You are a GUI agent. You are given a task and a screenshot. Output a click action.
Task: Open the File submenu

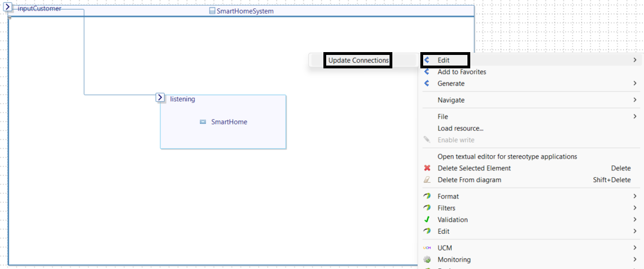tap(531, 117)
